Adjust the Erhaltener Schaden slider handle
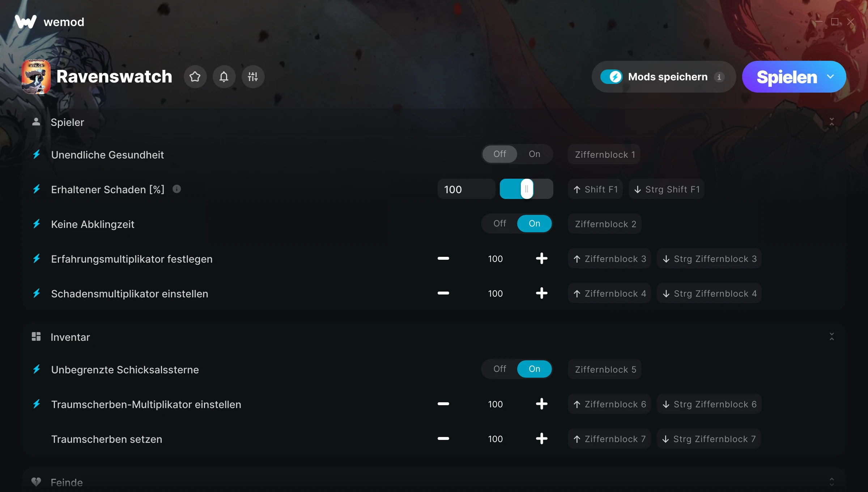The height and width of the screenshot is (492, 868). tap(527, 189)
